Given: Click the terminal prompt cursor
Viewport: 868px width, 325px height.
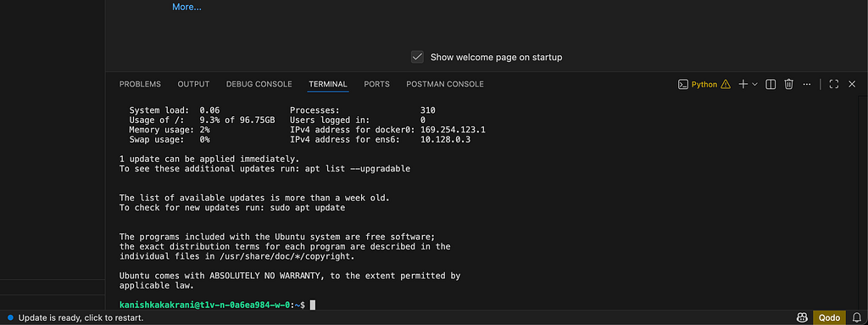Looking at the screenshot, I should (313, 305).
